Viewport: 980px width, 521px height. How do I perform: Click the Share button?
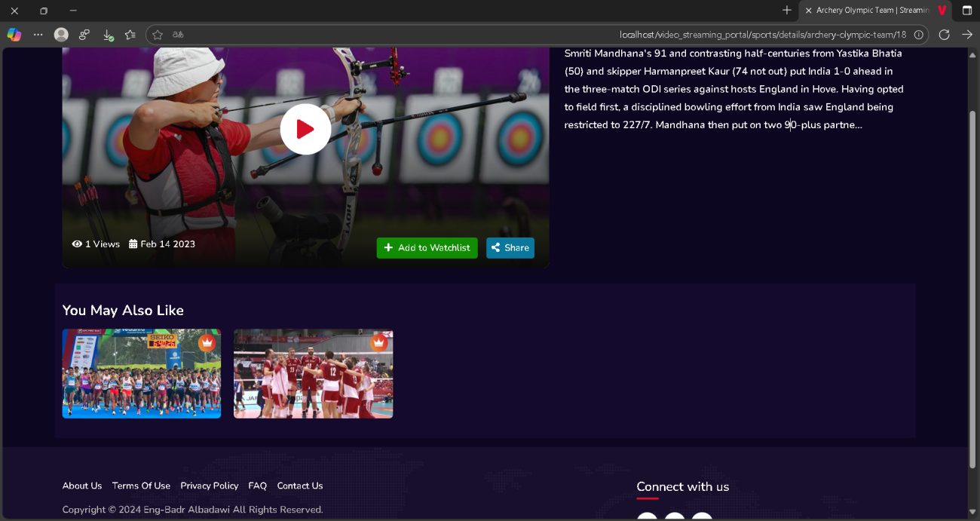click(510, 248)
